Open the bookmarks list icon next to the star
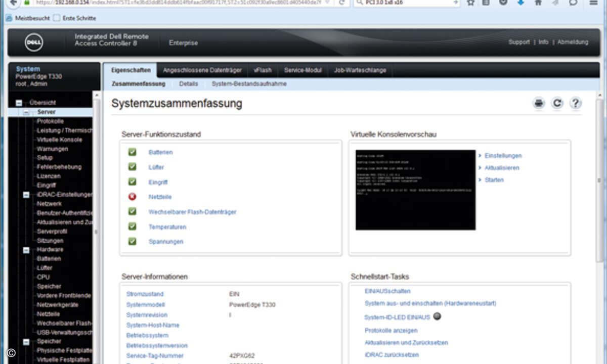Image resolution: width=607 pixels, height=364 pixels. 486,3
